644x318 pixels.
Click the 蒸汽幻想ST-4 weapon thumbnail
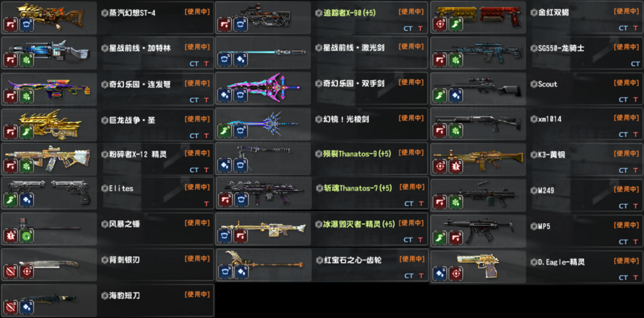49,17
